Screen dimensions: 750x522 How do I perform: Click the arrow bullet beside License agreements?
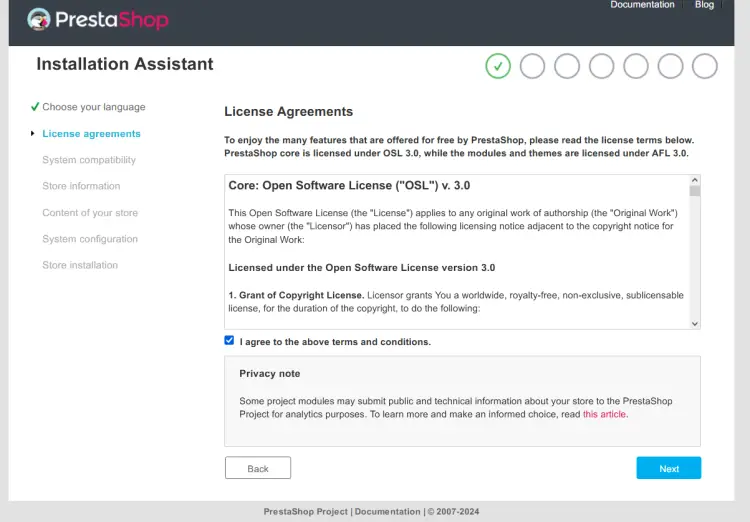33,133
